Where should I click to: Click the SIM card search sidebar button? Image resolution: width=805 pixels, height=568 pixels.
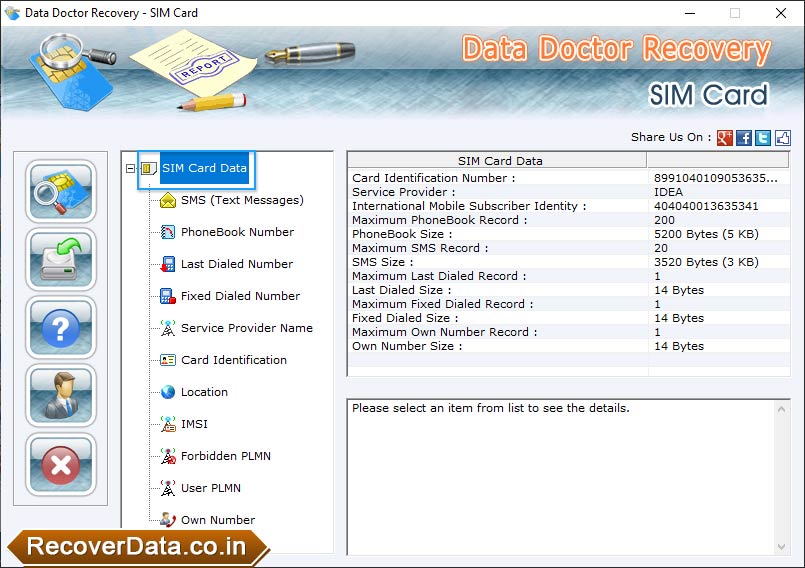(61, 191)
